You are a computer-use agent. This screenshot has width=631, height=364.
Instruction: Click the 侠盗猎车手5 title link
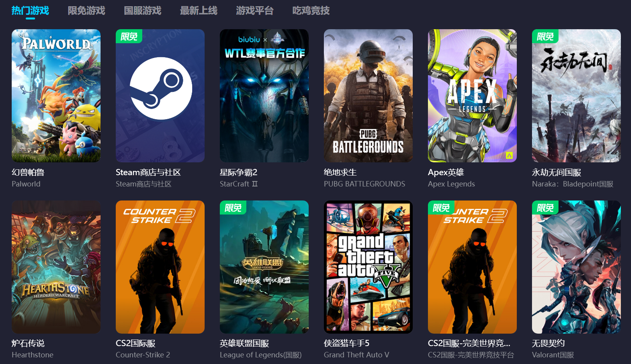pos(346,343)
